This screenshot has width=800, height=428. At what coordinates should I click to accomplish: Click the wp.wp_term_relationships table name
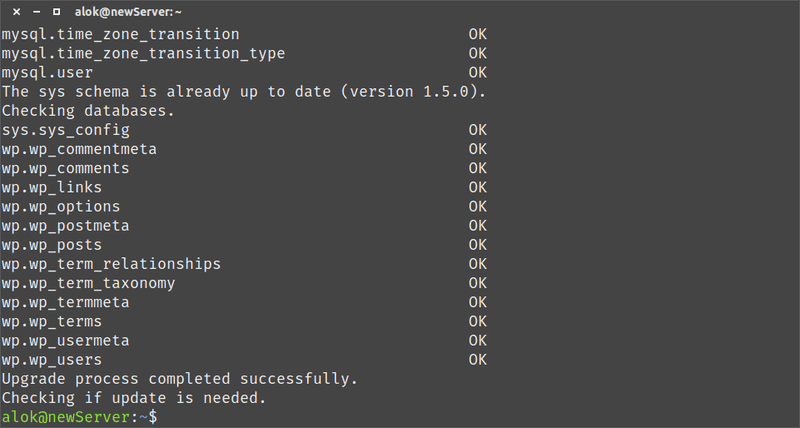[x=111, y=264]
